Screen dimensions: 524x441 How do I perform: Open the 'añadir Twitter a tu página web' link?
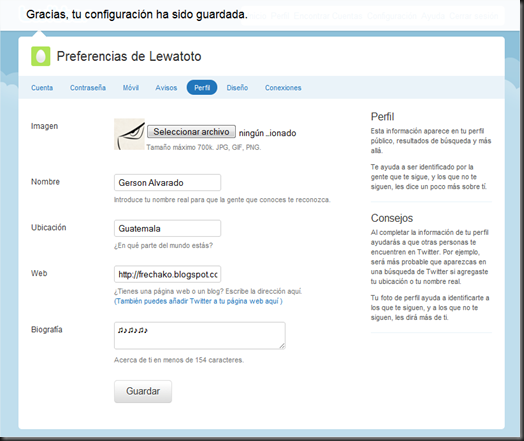click(x=198, y=301)
